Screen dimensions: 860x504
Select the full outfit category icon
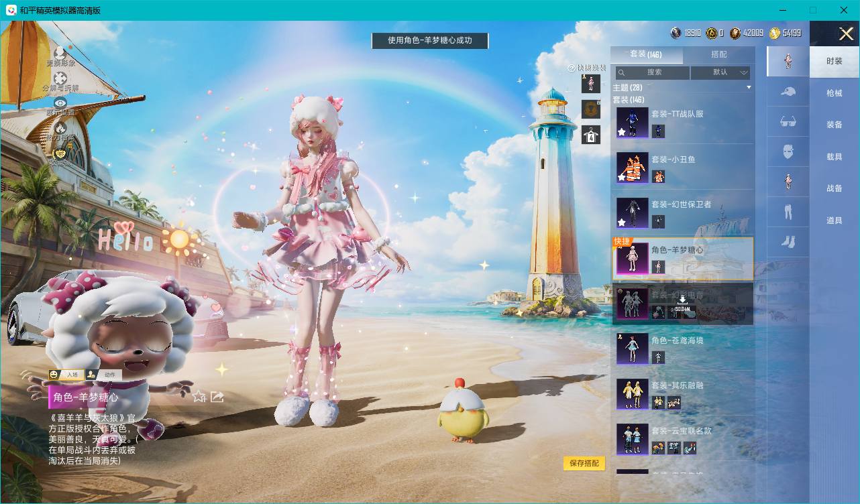[788, 61]
